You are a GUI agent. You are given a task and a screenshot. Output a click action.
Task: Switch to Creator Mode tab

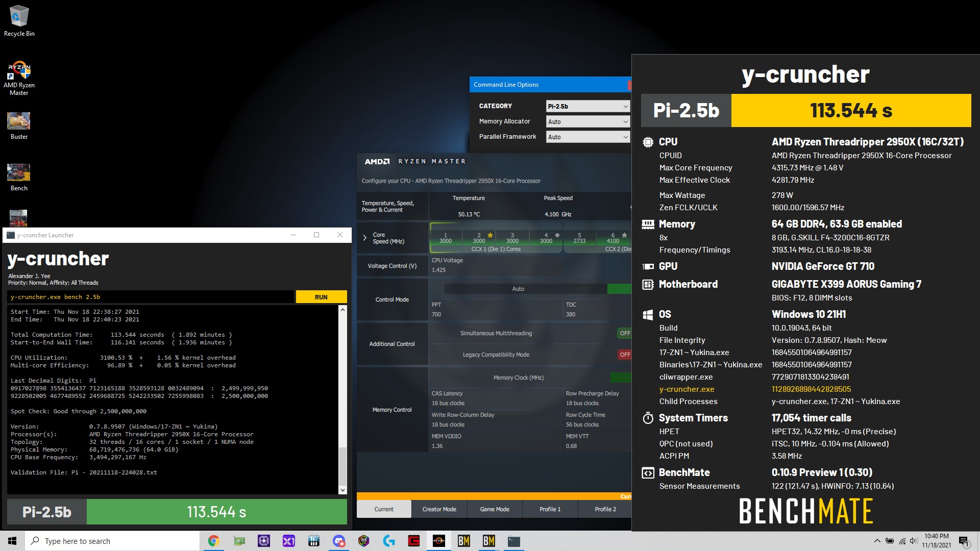pyautogui.click(x=439, y=509)
